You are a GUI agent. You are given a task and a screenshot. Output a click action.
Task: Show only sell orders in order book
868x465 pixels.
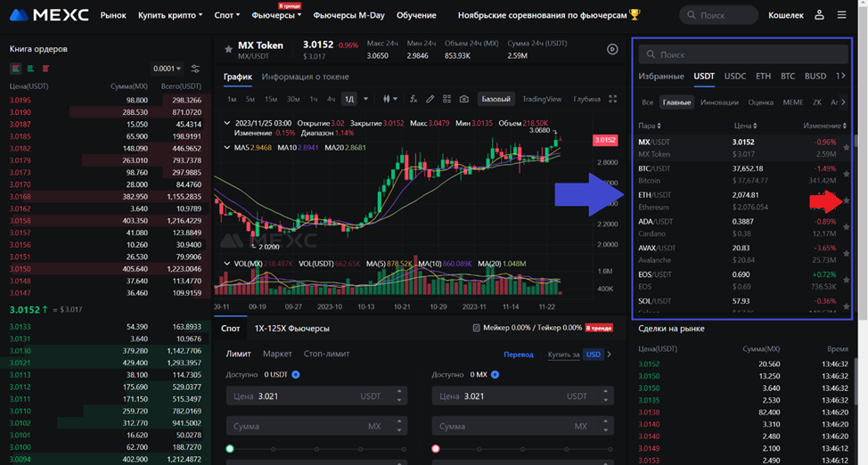pos(45,69)
